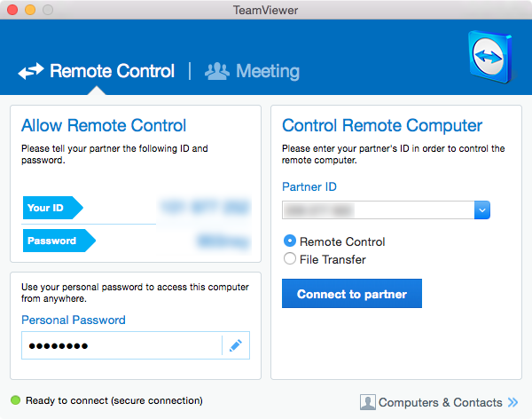Edit personal password with pencil icon
532x419 pixels.
tap(235, 345)
